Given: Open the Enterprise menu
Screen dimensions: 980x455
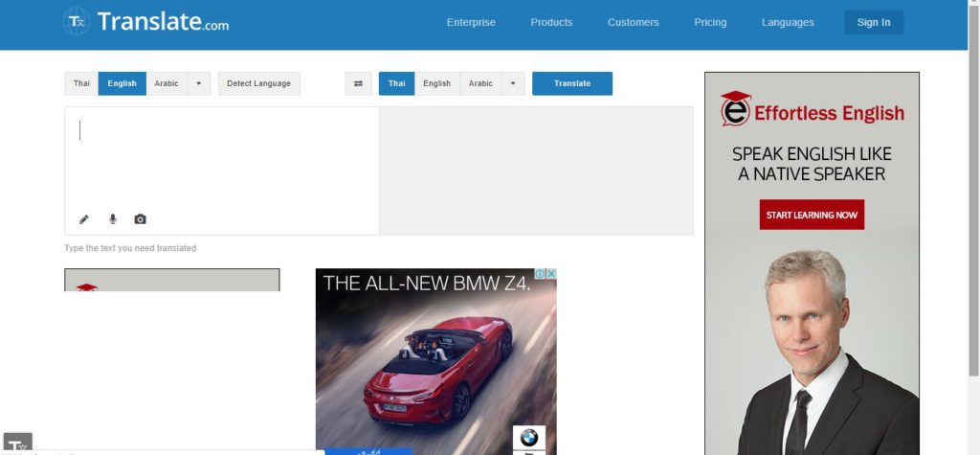Looking at the screenshot, I should [x=471, y=23].
